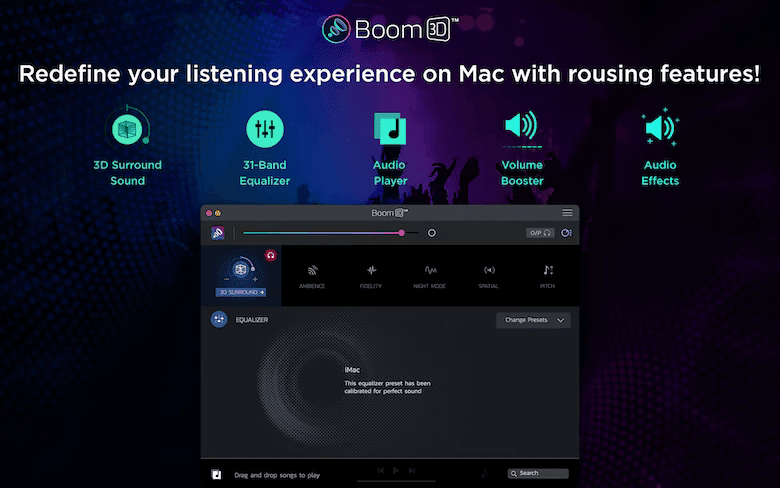
Task: Open the audio player playlist icon
Action: tap(216, 475)
